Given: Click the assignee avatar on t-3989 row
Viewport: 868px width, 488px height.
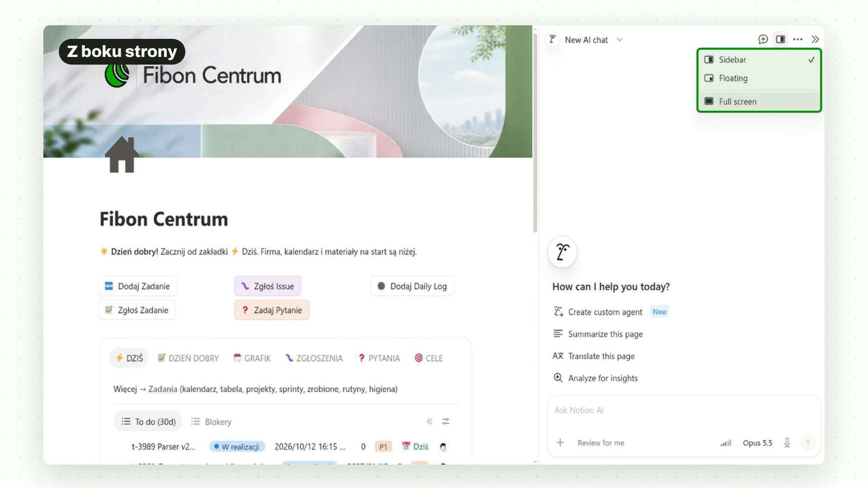Looking at the screenshot, I should pyautogui.click(x=443, y=447).
